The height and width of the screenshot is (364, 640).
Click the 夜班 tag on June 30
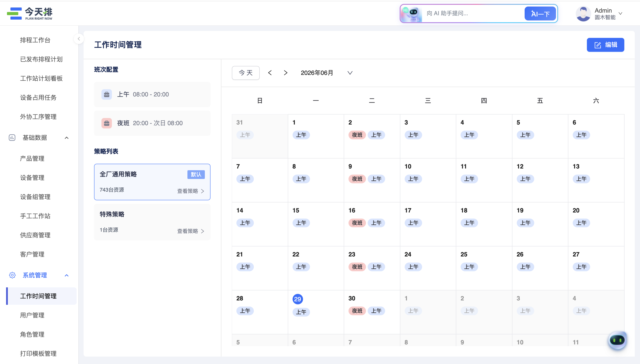click(357, 311)
